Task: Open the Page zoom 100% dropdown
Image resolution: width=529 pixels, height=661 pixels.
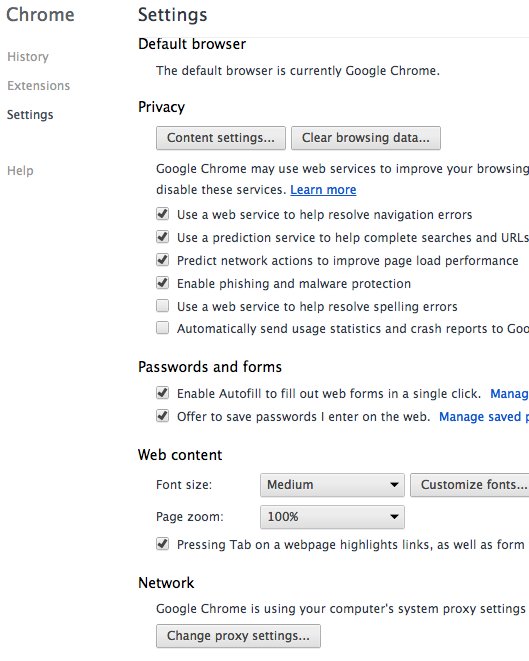Action: (x=332, y=517)
